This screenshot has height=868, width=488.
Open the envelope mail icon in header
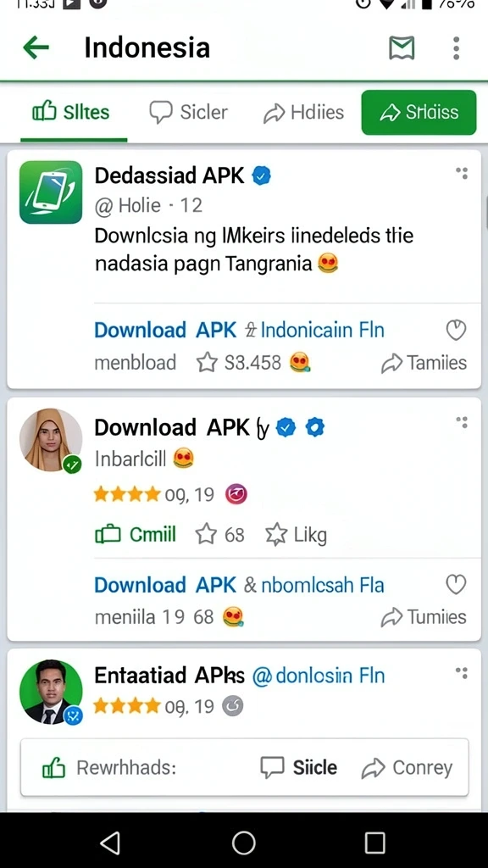402,48
